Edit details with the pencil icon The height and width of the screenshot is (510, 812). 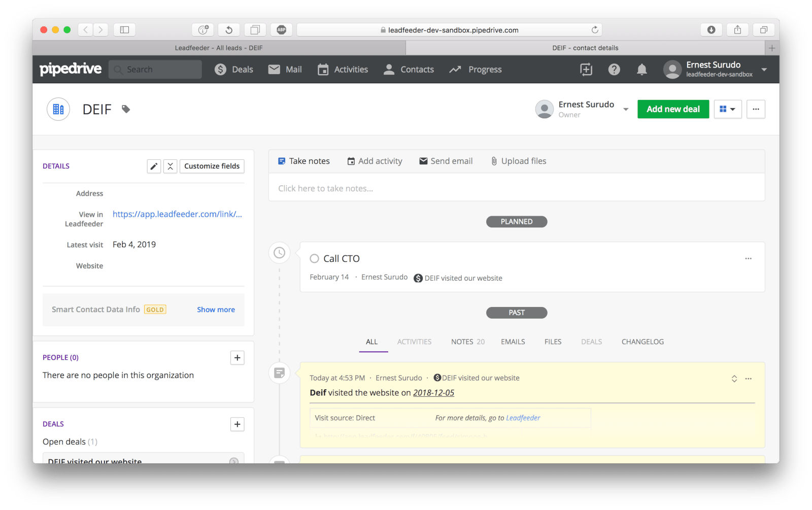click(154, 166)
